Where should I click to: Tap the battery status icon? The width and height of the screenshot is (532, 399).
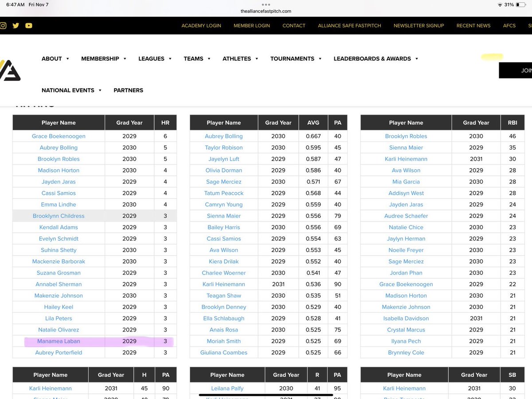[x=521, y=4]
